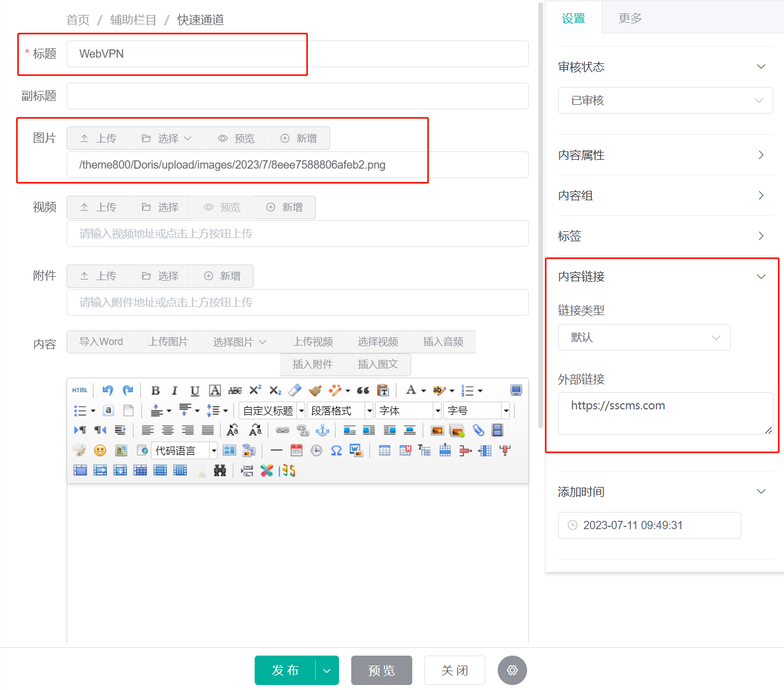Switch to HTML source view in the editor
Image resolution: width=784 pixels, height=690 pixels.
(79, 390)
